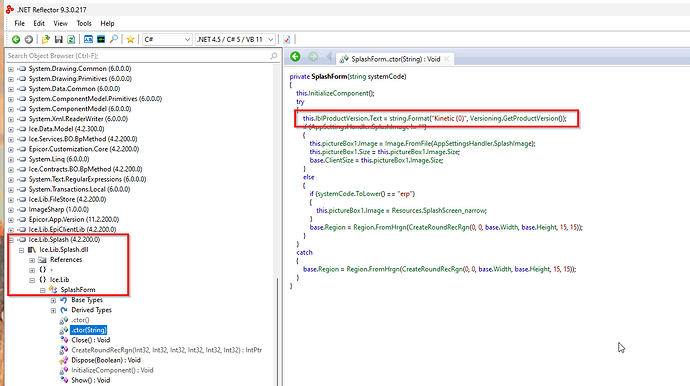
Task: Select InitializeComponent() : Void in tree
Action: pyautogui.click(x=112, y=370)
